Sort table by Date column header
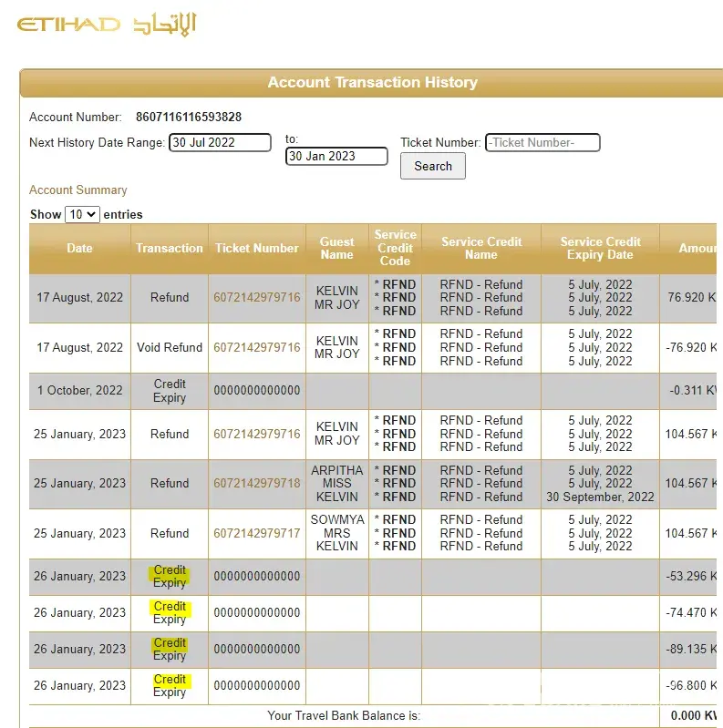723x728 pixels. [x=79, y=248]
